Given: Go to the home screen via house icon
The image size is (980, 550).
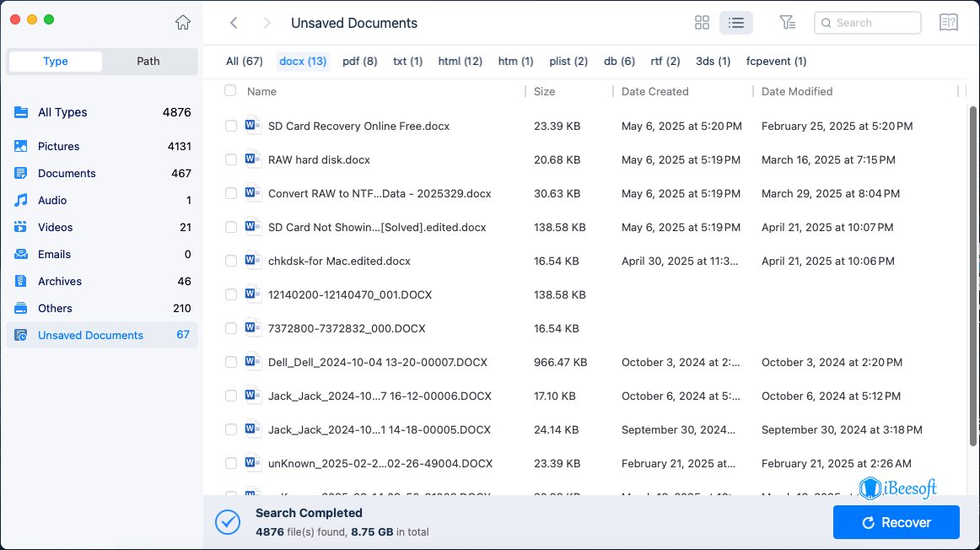Looking at the screenshot, I should click(182, 23).
